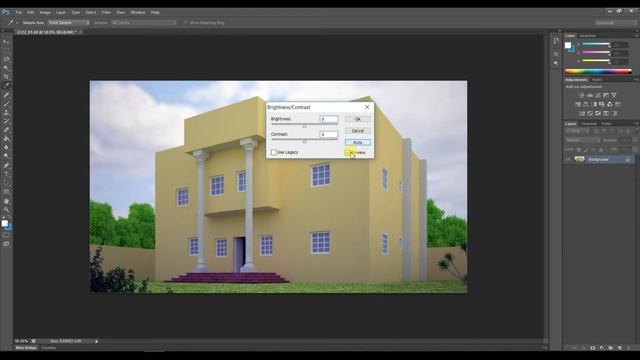Open the Color panel flyout menu
The width and height of the screenshot is (640, 360).
pos(636,36)
